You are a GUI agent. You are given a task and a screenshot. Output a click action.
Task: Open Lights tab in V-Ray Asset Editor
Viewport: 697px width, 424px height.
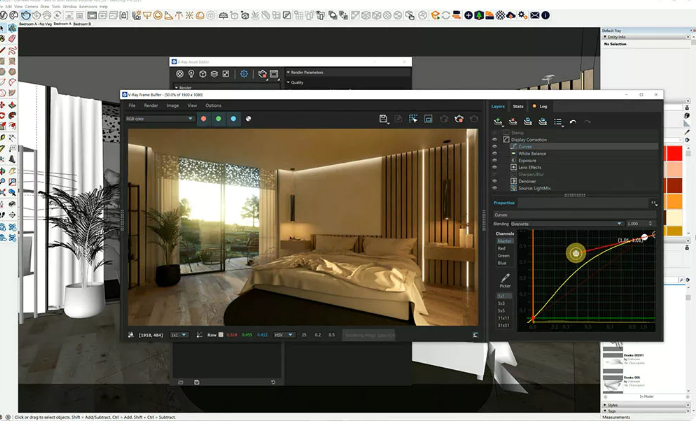[191, 74]
